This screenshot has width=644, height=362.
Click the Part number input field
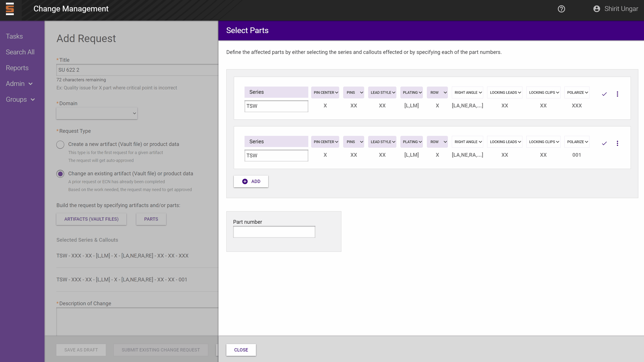[x=274, y=232]
